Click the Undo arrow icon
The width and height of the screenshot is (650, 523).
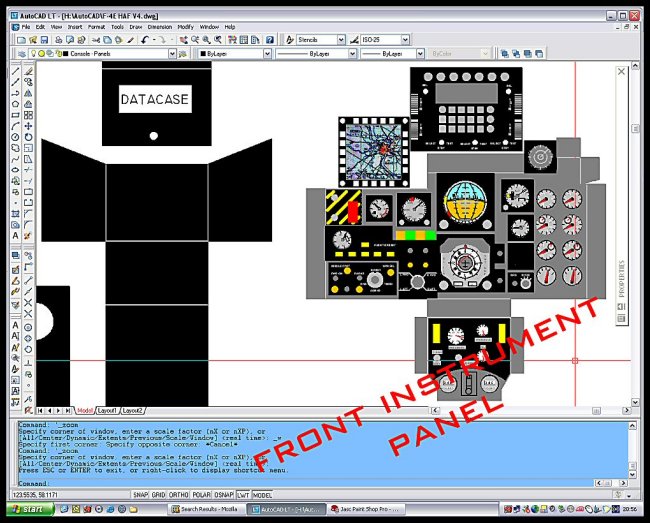click(146, 40)
